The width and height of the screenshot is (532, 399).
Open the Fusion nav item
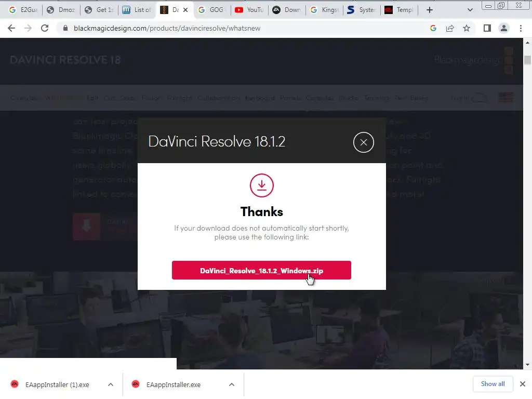pyautogui.click(x=152, y=98)
